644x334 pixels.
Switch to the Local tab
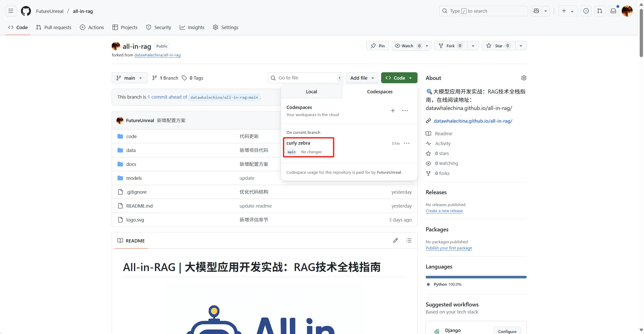point(311,92)
